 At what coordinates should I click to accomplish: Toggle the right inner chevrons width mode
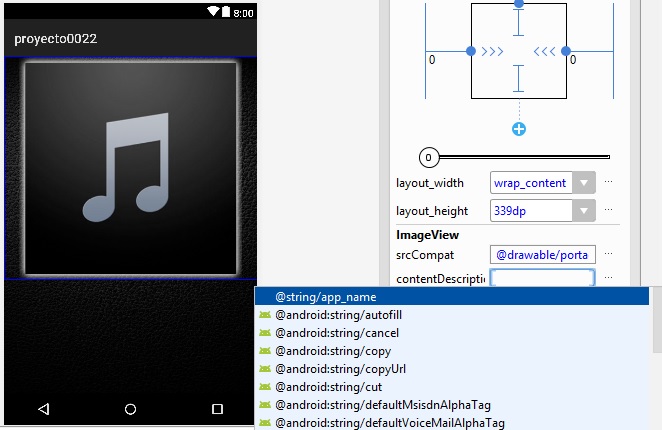544,50
